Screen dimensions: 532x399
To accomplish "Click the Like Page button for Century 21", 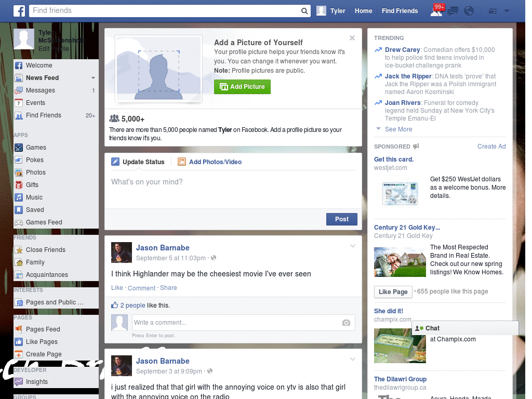I will pyautogui.click(x=393, y=292).
